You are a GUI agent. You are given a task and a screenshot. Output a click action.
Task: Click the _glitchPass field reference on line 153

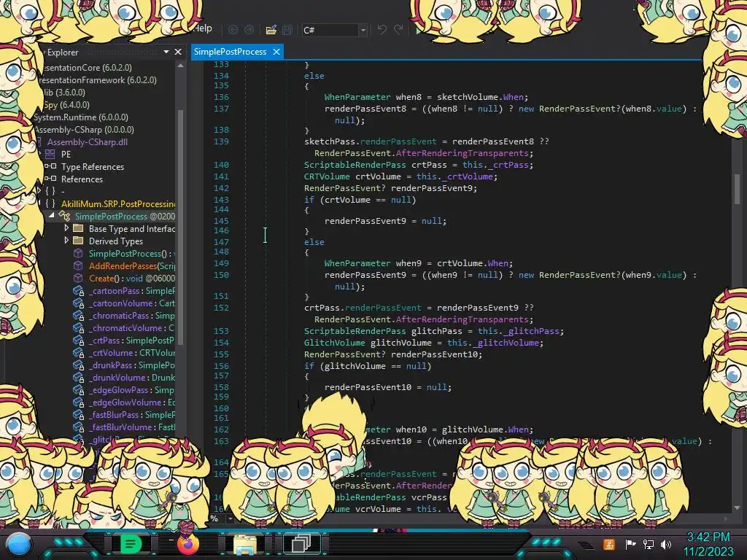pyautogui.click(x=533, y=331)
